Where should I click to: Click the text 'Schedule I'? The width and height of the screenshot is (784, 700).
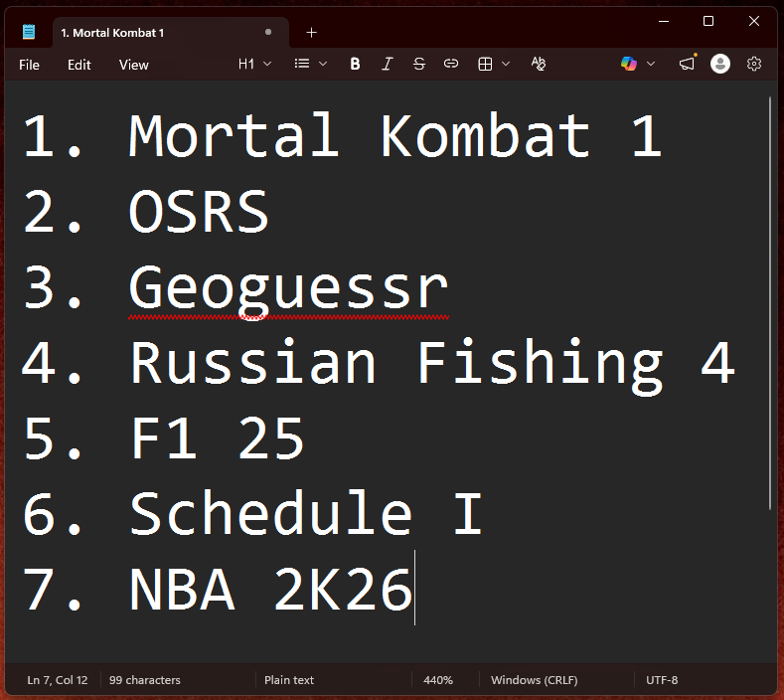click(306, 513)
